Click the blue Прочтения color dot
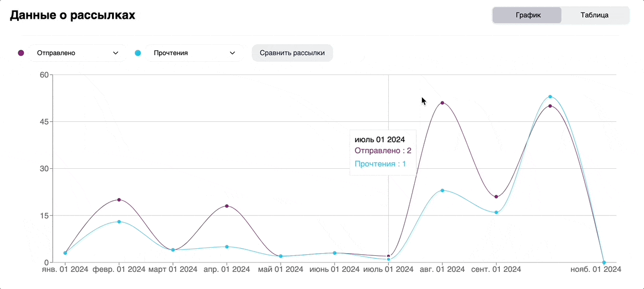This screenshot has height=289, width=644. pos(138,53)
